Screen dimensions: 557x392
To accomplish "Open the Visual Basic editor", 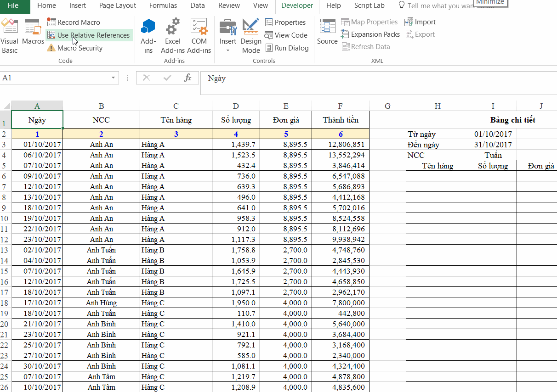I will pyautogui.click(x=10, y=36).
